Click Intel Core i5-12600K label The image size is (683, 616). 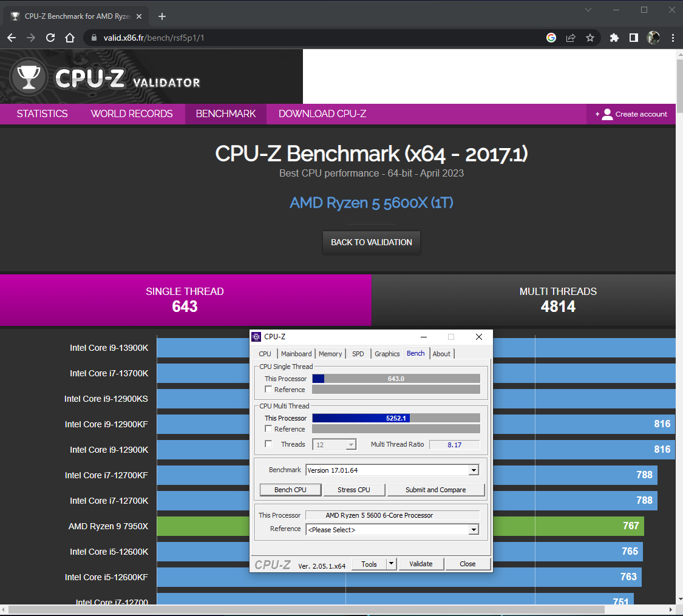(109, 552)
